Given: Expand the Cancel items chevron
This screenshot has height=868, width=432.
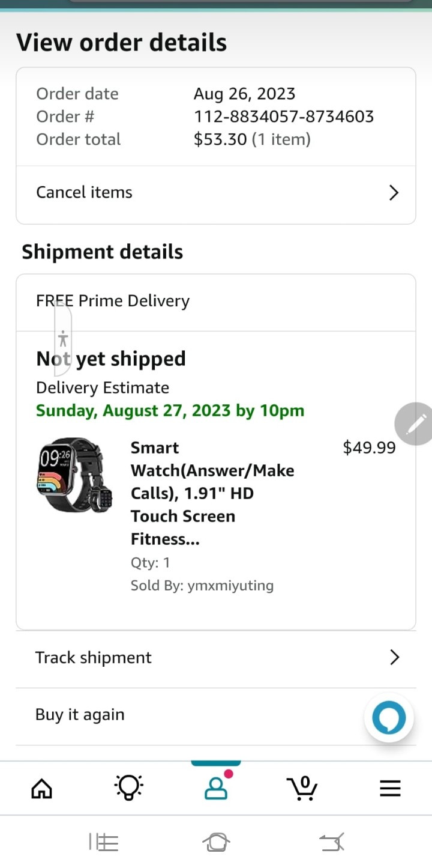Looking at the screenshot, I should click(394, 193).
